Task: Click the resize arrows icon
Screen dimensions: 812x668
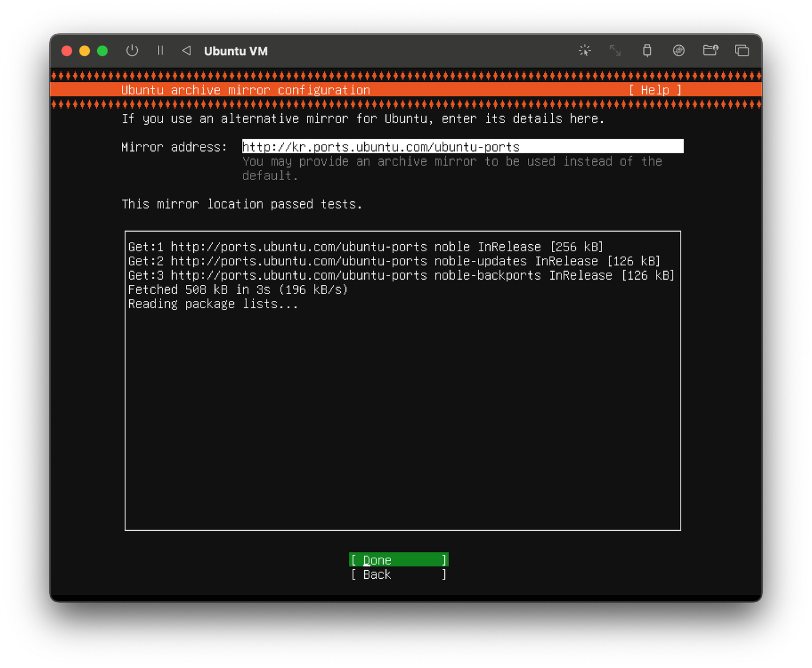Action: tap(615, 50)
